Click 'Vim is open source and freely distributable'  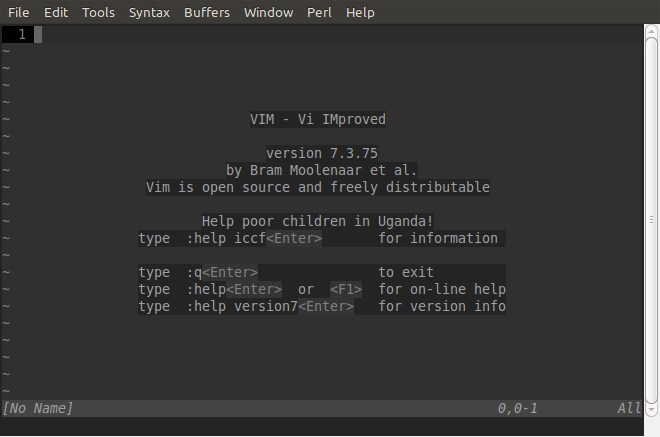click(318, 187)
